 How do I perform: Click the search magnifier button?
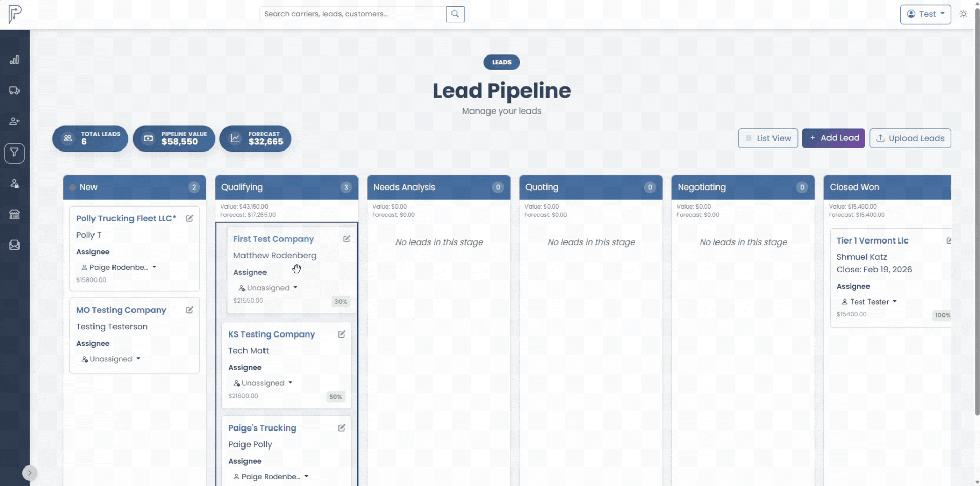click(x=455, y=14)
